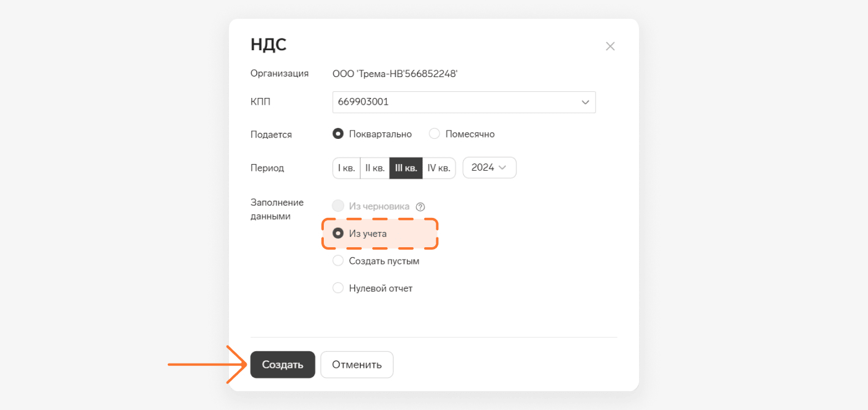
Task: Open the 2024 year dropdown
Action: [x=490, y=168]
